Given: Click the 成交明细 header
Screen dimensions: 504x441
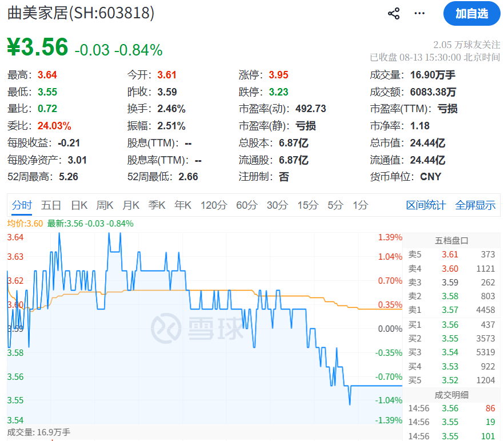Looking at the screenshot, I should click(x=451, y=395).
